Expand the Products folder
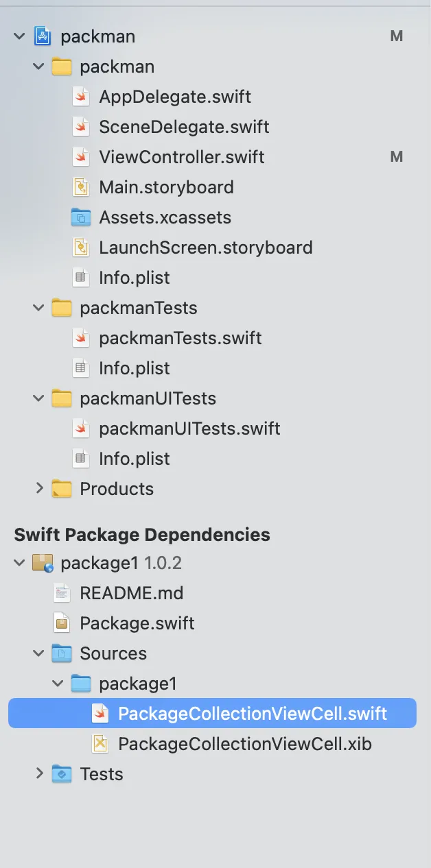 pos(39,489)
